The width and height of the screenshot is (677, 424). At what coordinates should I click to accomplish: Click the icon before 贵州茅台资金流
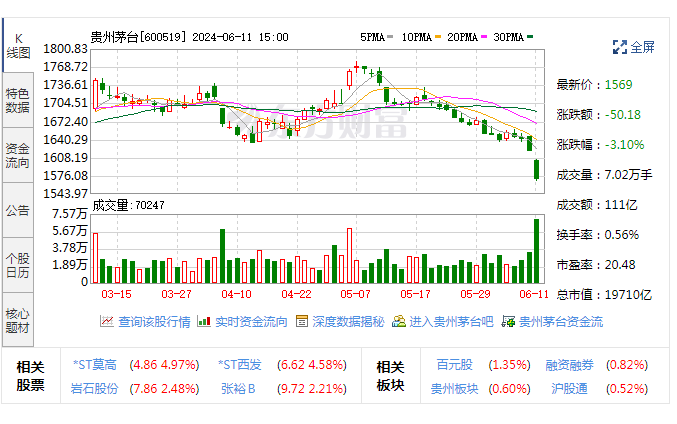coord(509,321)
